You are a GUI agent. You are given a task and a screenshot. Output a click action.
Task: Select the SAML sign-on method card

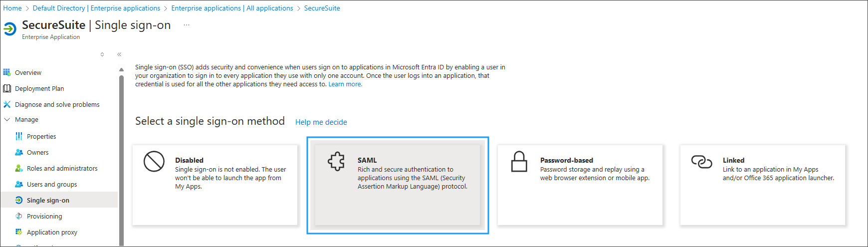398,185
